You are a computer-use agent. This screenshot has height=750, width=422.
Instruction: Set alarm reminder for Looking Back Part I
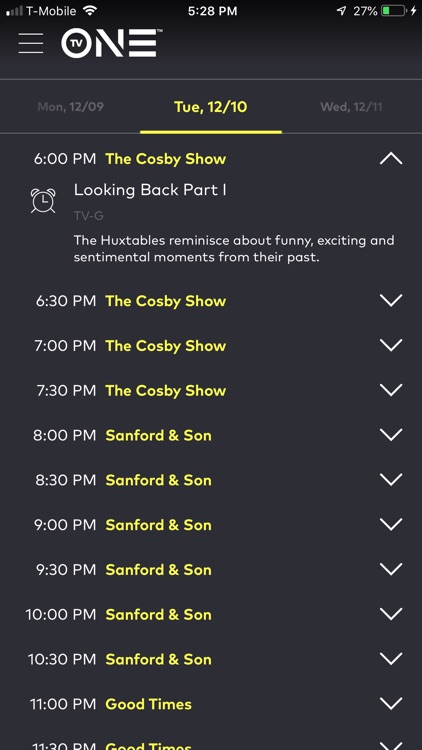pyautogui.click(x=43, y=200)
